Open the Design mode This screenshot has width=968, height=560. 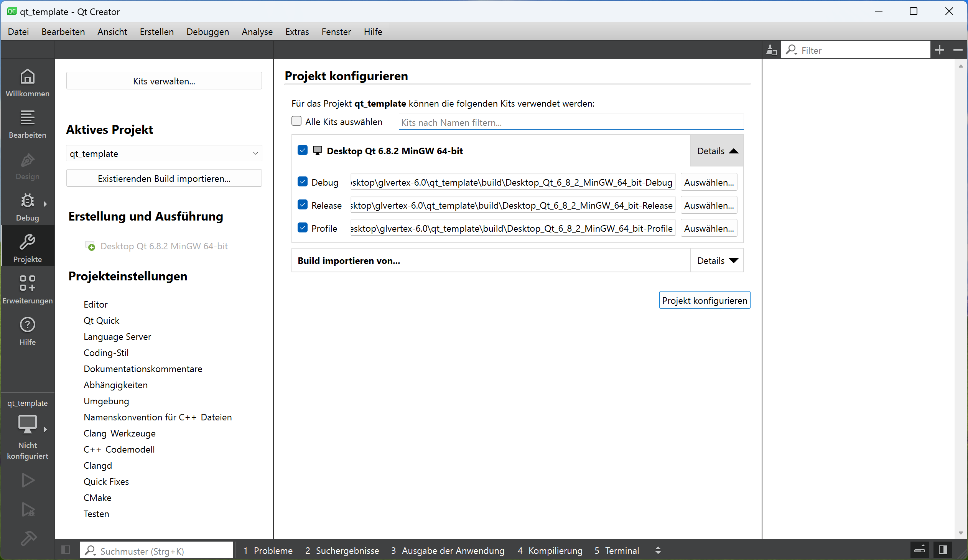click(27, 166)
